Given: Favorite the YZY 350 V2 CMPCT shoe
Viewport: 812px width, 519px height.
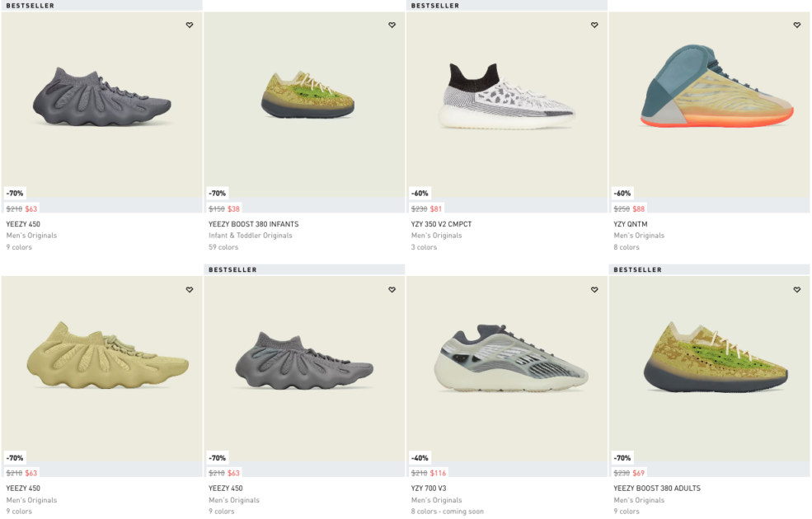Looking at the screenshot, I should (594, 25).
